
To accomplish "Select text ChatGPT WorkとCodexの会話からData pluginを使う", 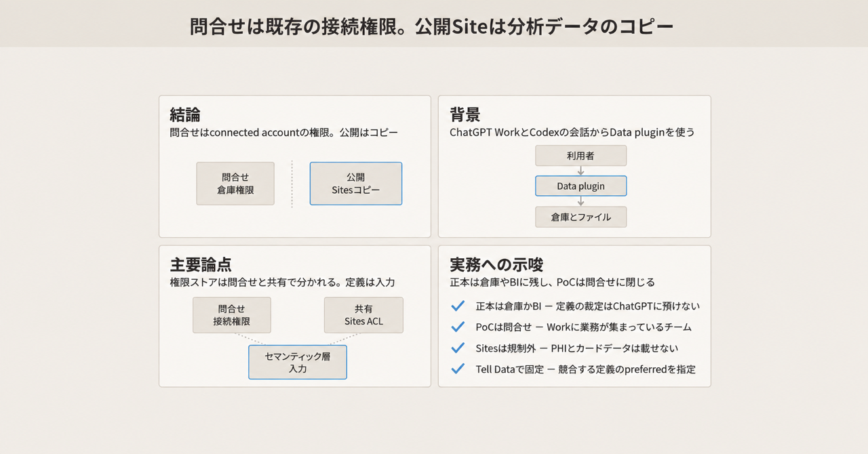I will (x=572, y=133).
